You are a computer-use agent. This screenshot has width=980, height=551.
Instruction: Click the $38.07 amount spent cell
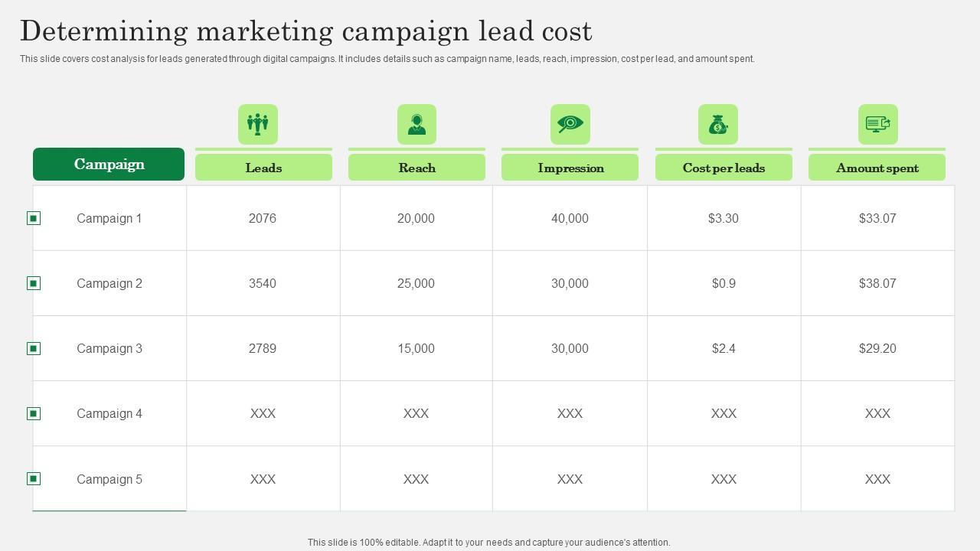[x=877, y=283]
